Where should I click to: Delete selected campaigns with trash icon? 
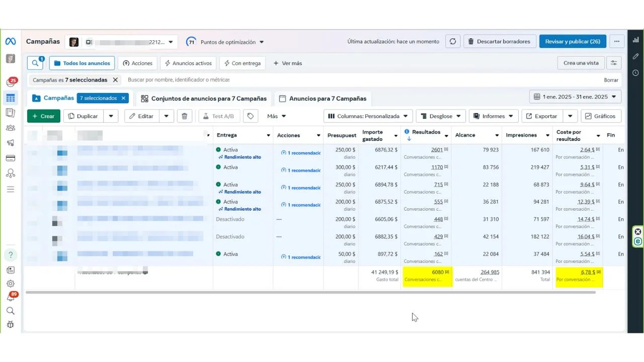pos(184,116)
